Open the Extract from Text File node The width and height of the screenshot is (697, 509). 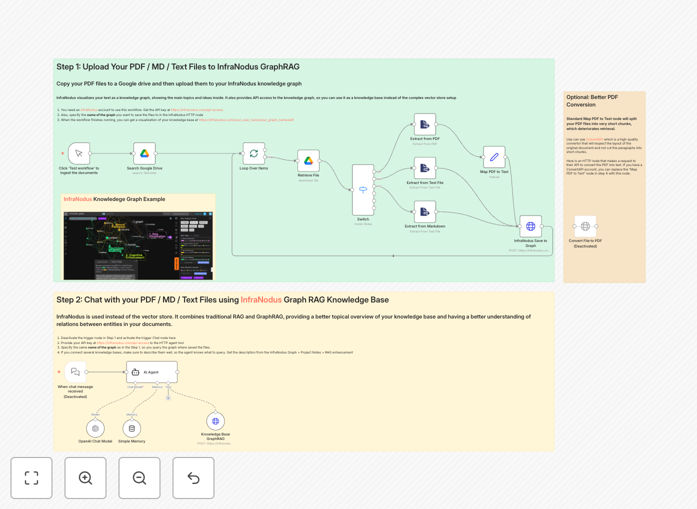pos(425,168)
